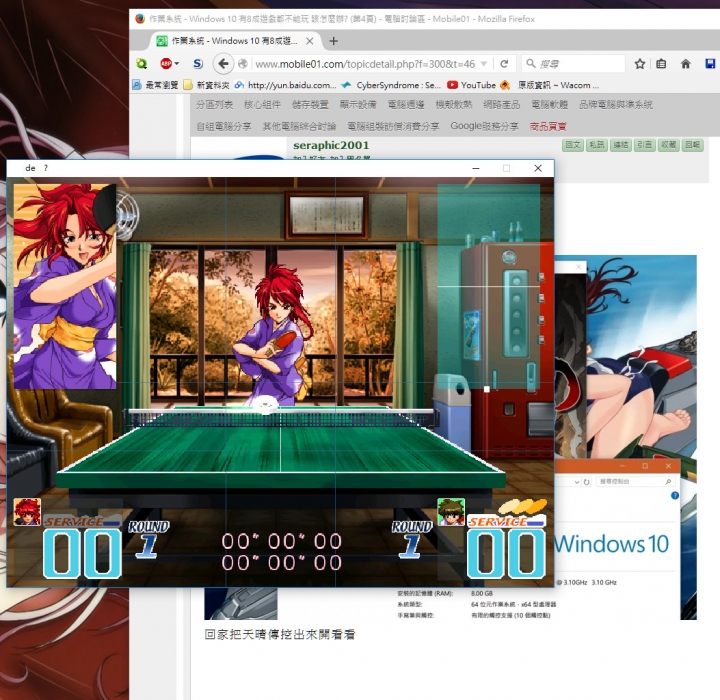720x700 pixels.
Task: Open the 'de' menu in game window
Action: click(x=30, y=168)
